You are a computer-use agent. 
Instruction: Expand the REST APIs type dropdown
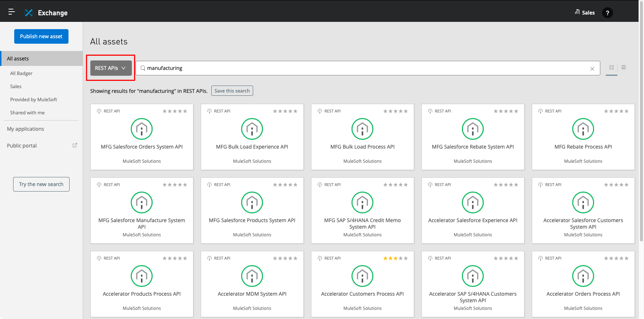pyautogui.click(x=111, y=68)
